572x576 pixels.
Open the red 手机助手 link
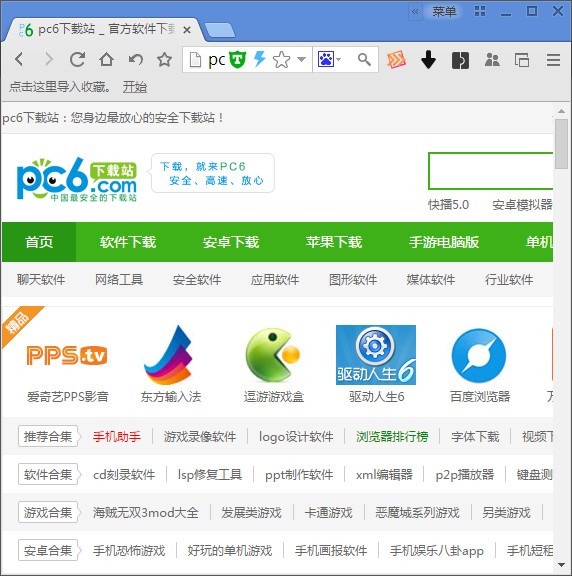[x=117, y=436]
